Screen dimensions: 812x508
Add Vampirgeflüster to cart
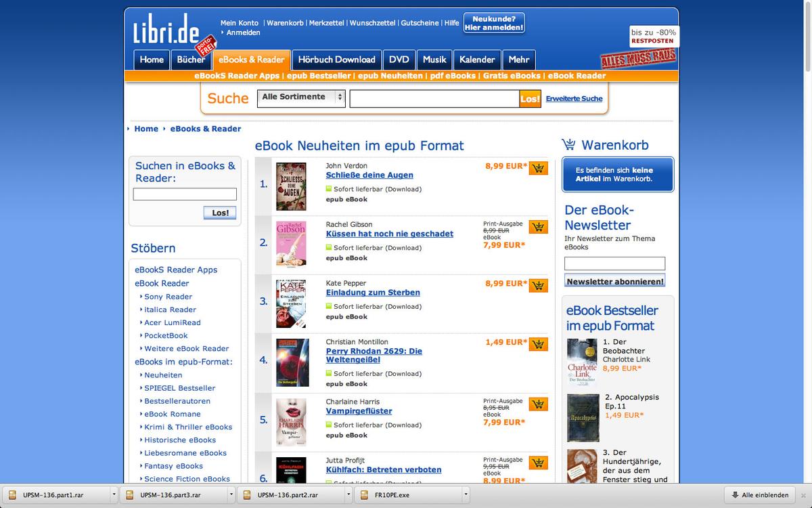tap(539, 404)
